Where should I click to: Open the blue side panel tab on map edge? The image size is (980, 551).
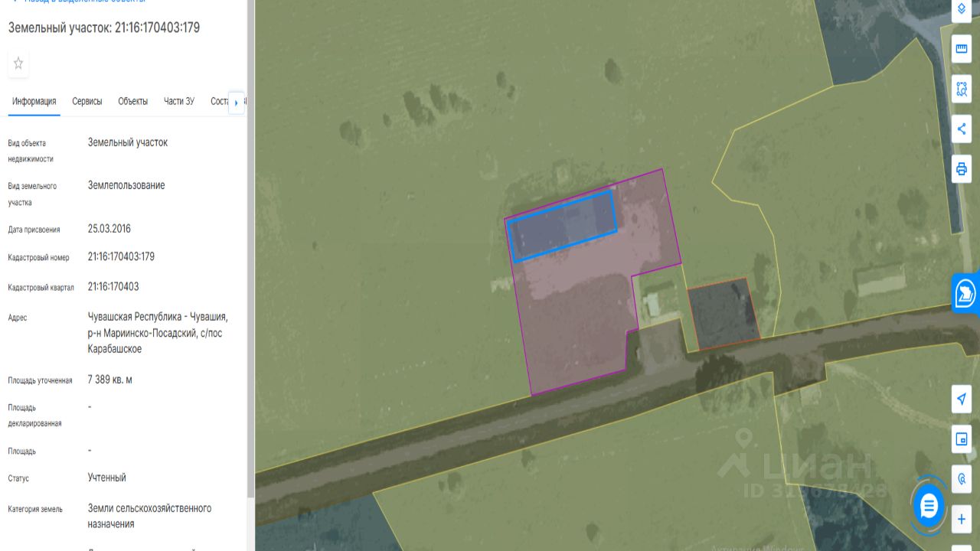[x=966, y=292]
